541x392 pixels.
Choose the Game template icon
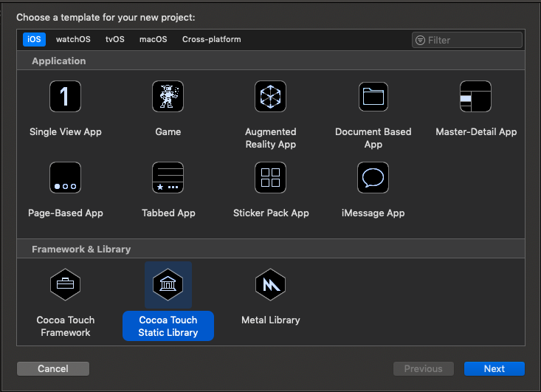click(x=168, y=96)
